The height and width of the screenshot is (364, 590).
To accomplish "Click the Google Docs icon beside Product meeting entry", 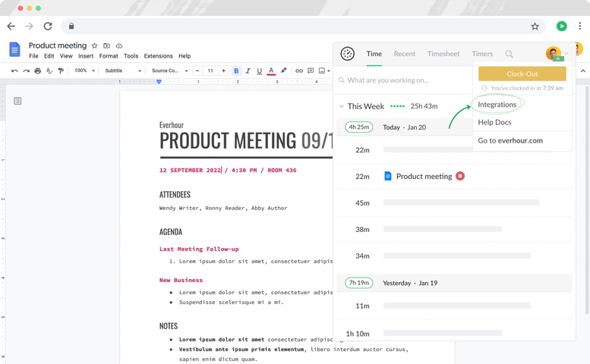I will click(x=387, y=176).
